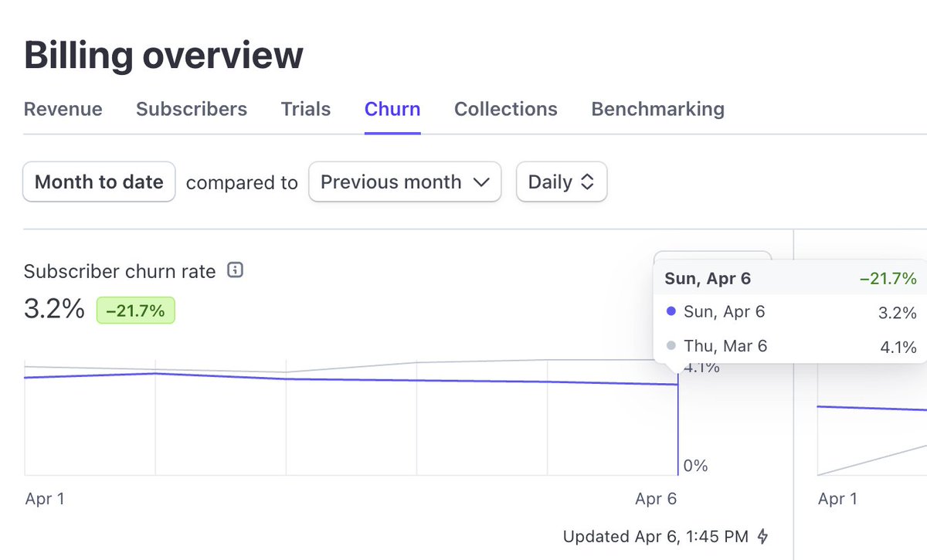This screenshot has width=927, height=560.
Task: Open the Revenue tab
Action: (63, 109)
